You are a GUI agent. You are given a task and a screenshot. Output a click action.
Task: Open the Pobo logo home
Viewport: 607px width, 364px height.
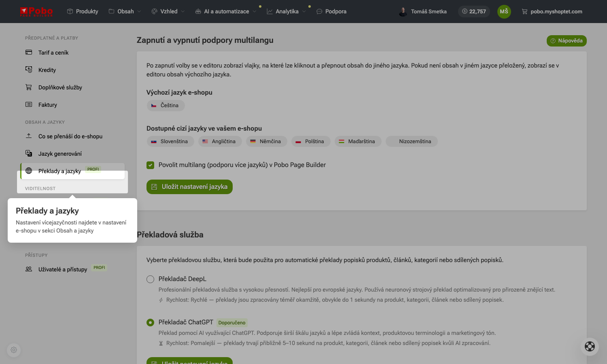(36, 11)
